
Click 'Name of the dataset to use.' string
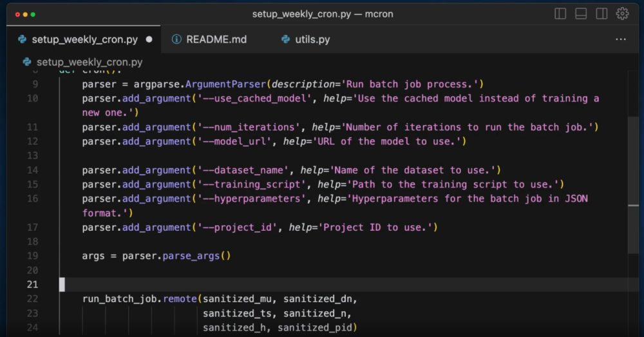coord(413,170)
